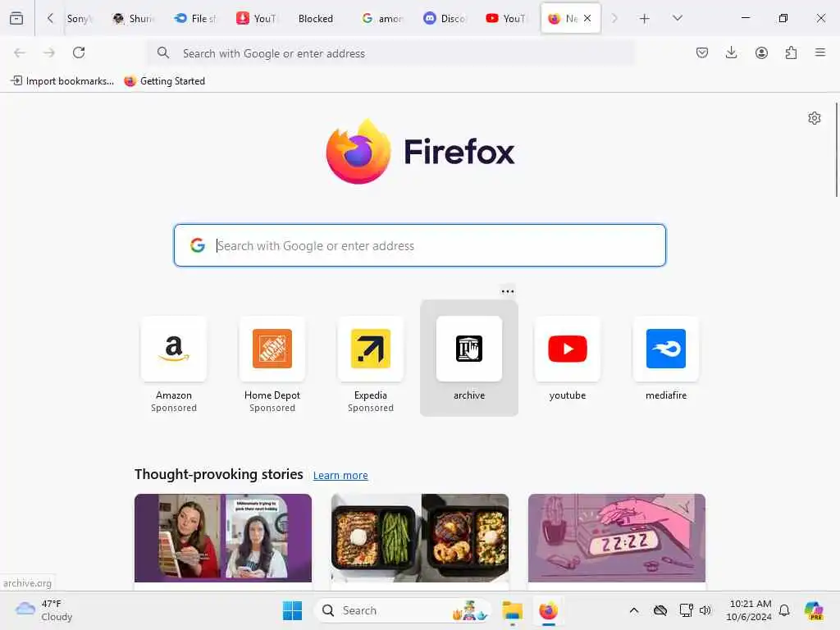Open the Firefox account icon

761,52
